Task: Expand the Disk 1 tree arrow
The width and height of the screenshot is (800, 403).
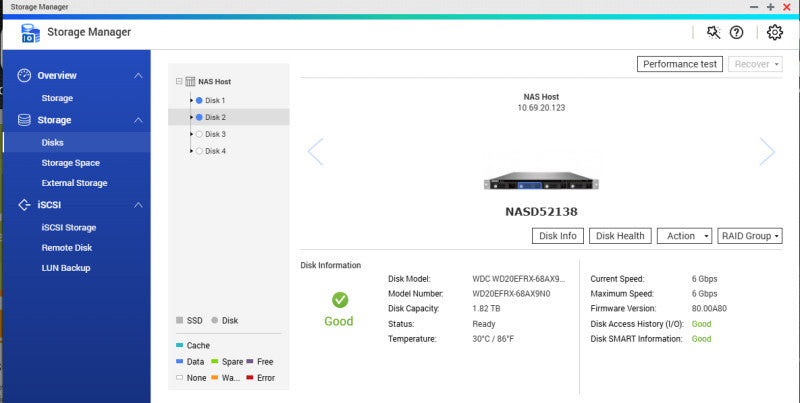Action: [x=192, y=100]
